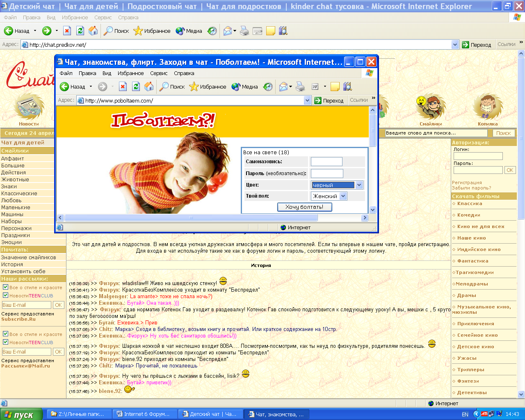Viewport: 525px width, 420px height.
Task: Open Регистрация link
Action: pyautogui.click(x=467, y=183)
